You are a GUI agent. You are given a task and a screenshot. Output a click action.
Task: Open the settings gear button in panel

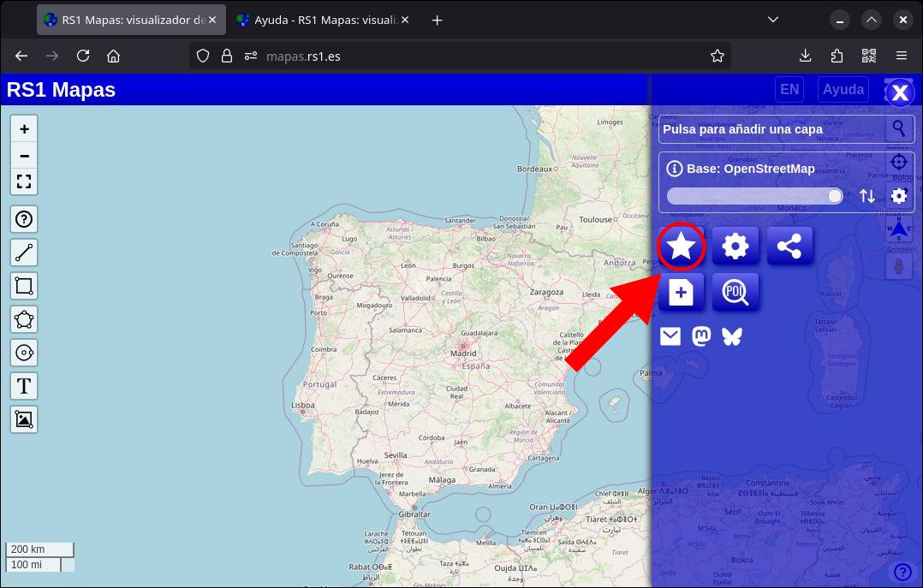coord(735,246)
